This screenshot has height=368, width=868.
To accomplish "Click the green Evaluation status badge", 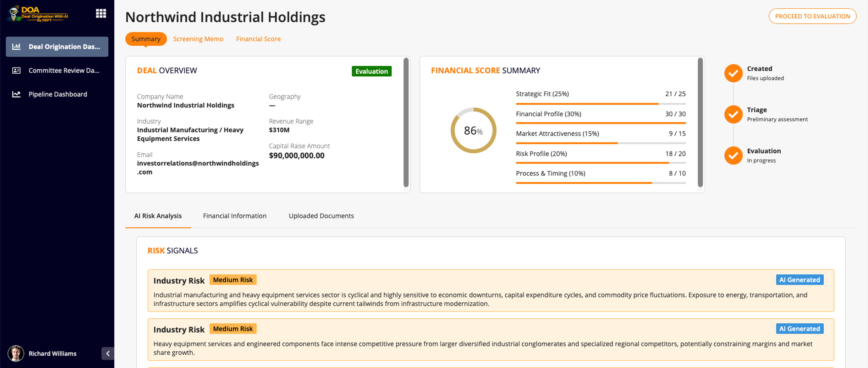I will [371, 71].
